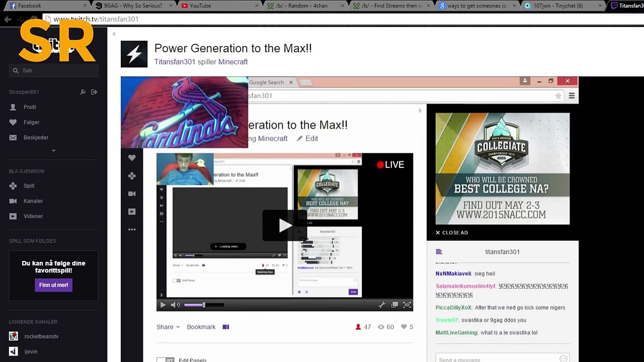Go back with the browser back arrow
Viewport: 644px width, 362px height.
pos(8,19)
